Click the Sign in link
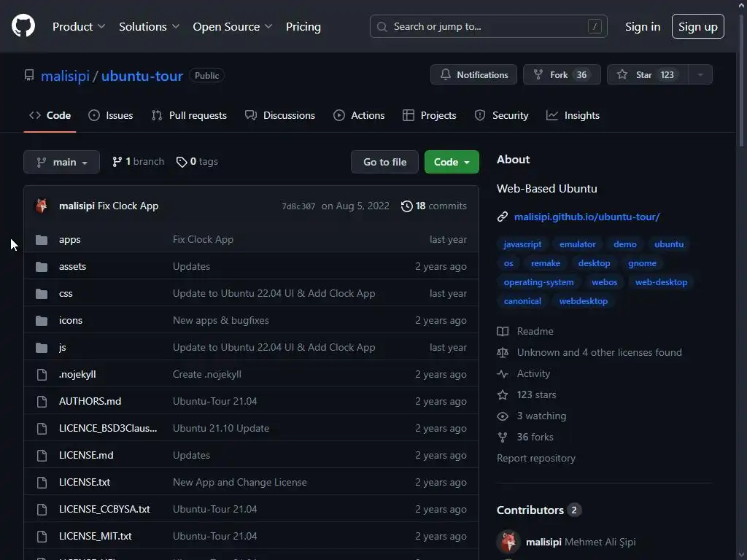The image size is (747, 560). point(643,27)
